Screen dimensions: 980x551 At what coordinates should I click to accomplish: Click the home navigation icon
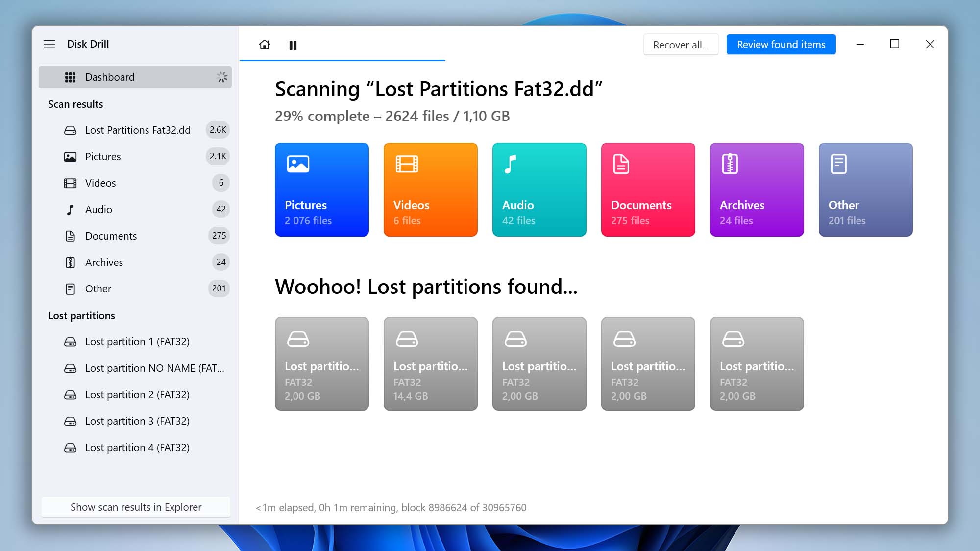coord(265,45)
